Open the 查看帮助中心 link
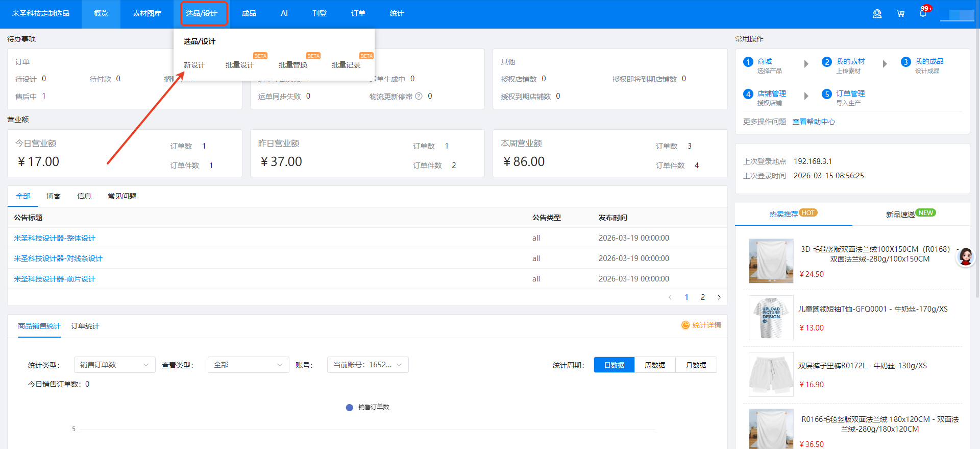980x449 pixels. pyautogui.click(x=814, y=122)
